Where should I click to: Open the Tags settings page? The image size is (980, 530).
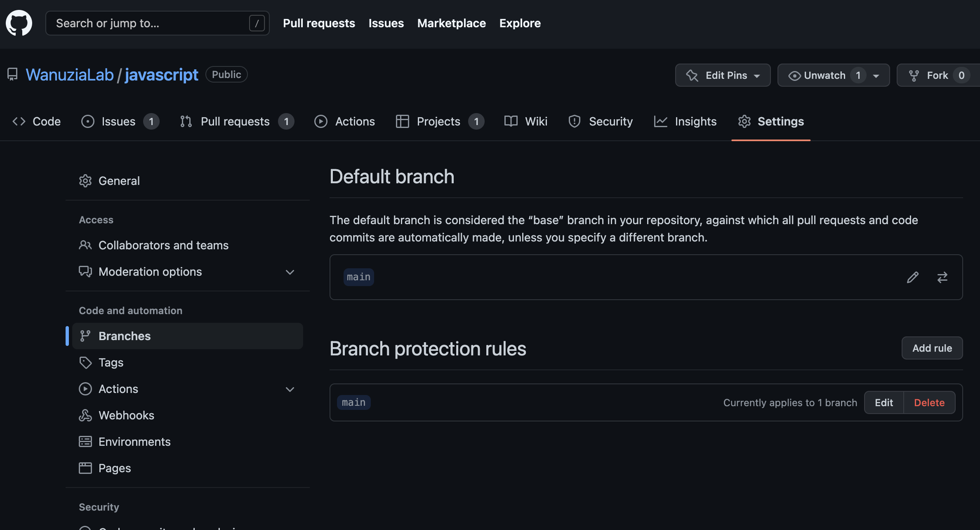pos(111,362)
